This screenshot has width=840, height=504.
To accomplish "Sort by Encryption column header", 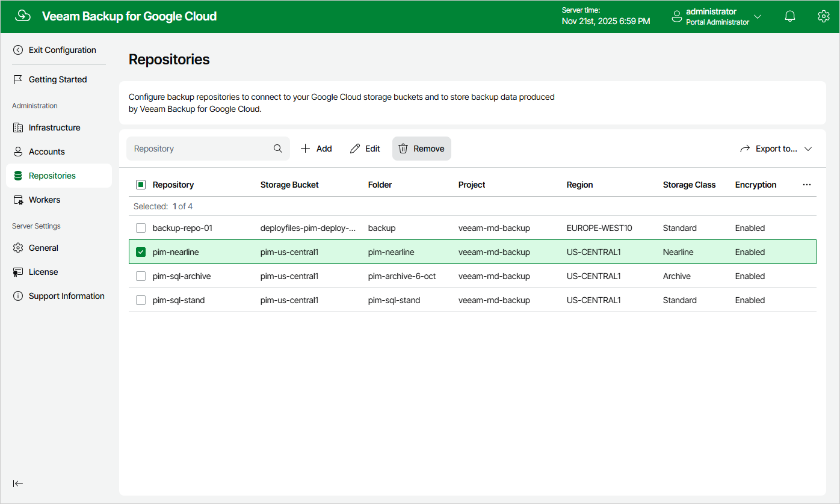I will coord(756,185).
